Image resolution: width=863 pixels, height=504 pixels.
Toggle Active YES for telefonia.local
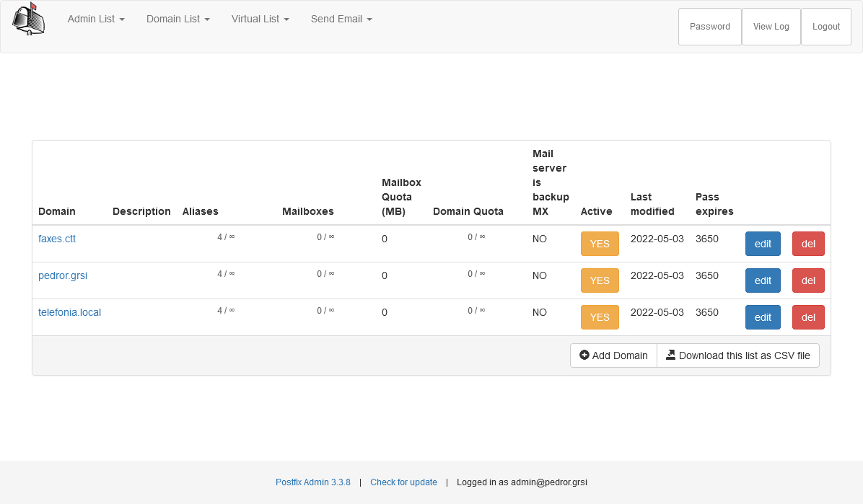[x=600, y=317]
